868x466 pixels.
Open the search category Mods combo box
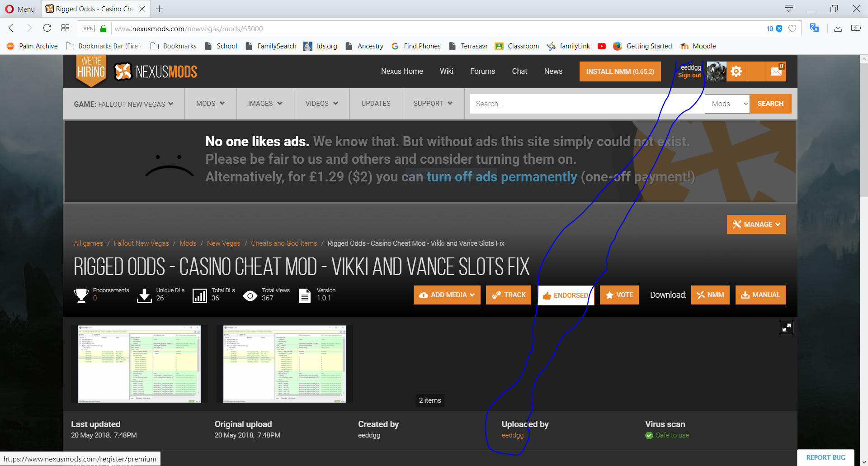coord(727,104)
